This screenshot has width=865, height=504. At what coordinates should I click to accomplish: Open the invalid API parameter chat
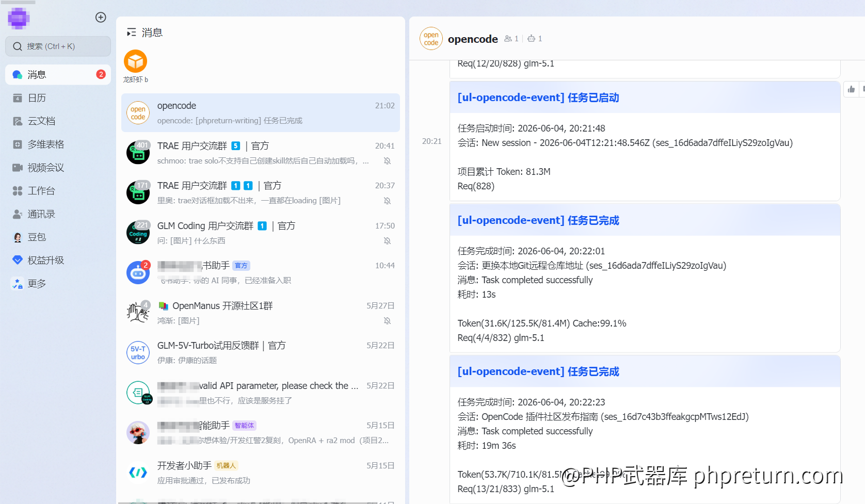261,393
